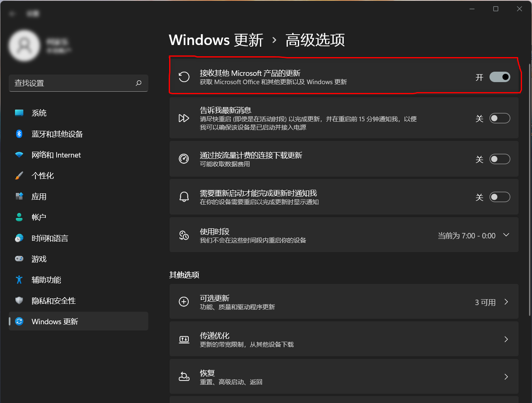532x403 pixels.
Task: Enable 通过按流量计费的连接下载更新 toggle
Action: (500, 159)
